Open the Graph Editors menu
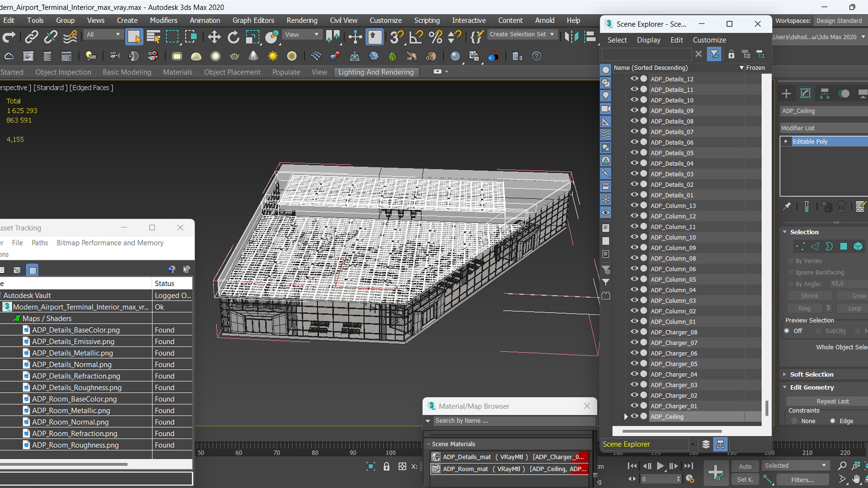 coord(253,20)
